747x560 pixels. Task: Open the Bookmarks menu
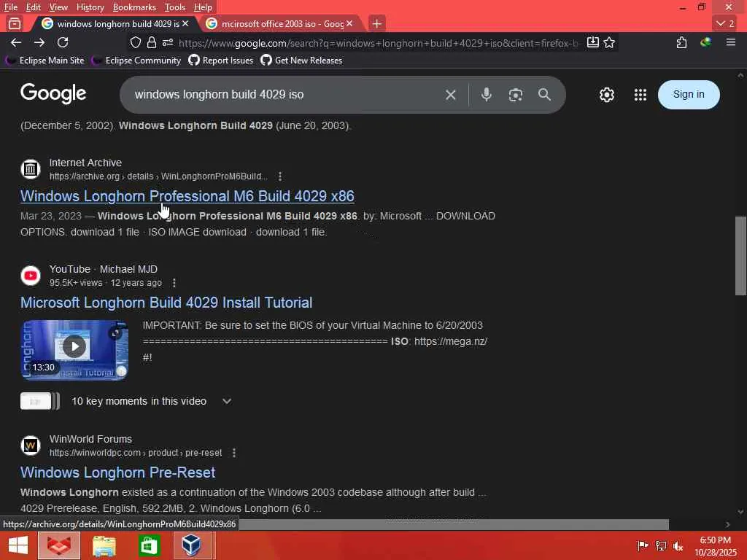tap(134, 7)
